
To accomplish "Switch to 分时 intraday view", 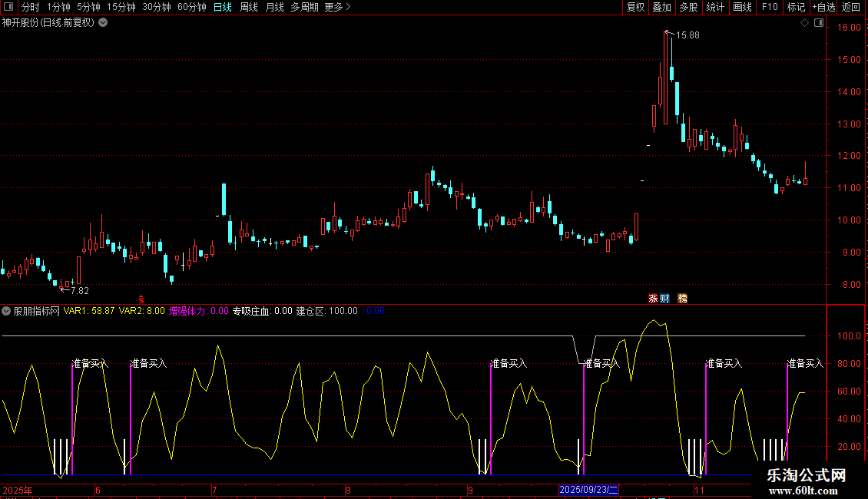I will (x=30, y=7).
